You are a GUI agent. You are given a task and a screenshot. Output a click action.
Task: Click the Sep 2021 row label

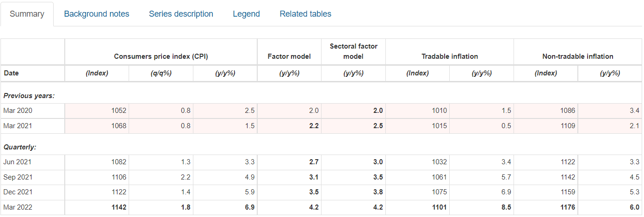(x=18, y=177)
